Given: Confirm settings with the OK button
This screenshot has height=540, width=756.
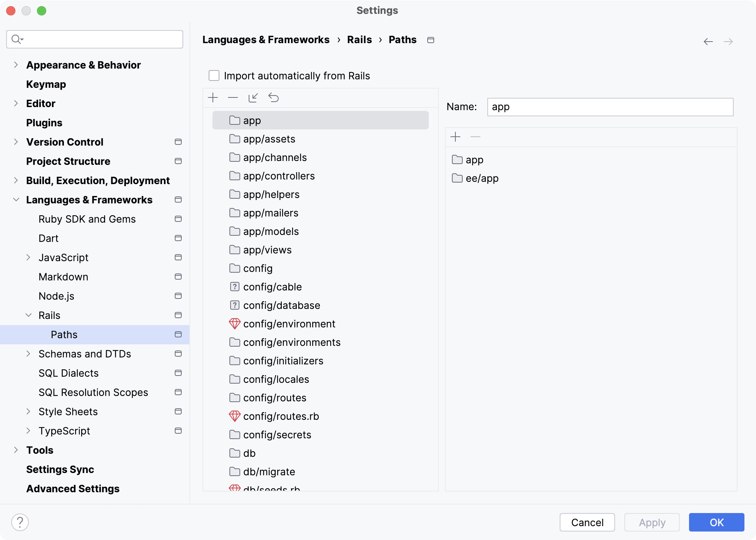Looking at the screenshot, I should point(716,522).
